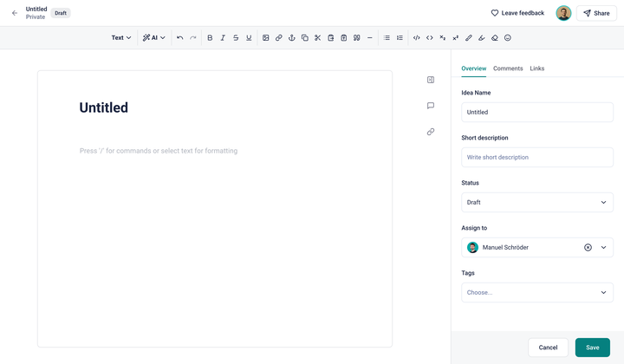Apply italic formatting
This screenshot has width=624, height=364.
tap(223, 38)
